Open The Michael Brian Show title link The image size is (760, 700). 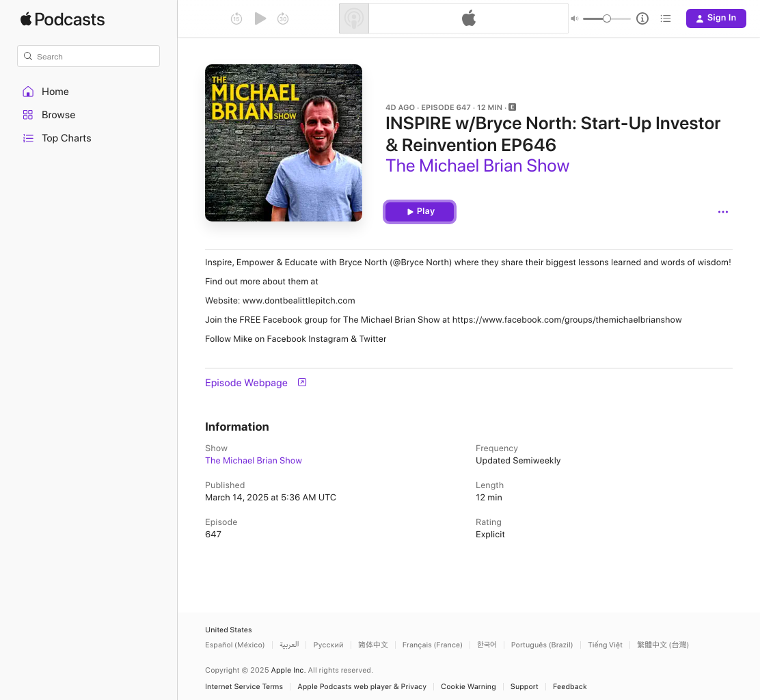[x=477, y=166]
